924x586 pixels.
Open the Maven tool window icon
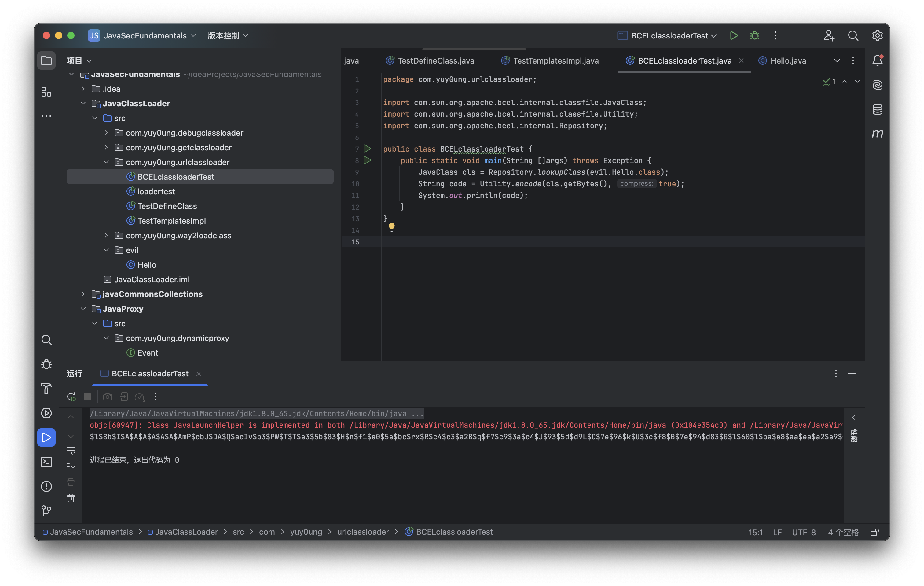(877, 134)
